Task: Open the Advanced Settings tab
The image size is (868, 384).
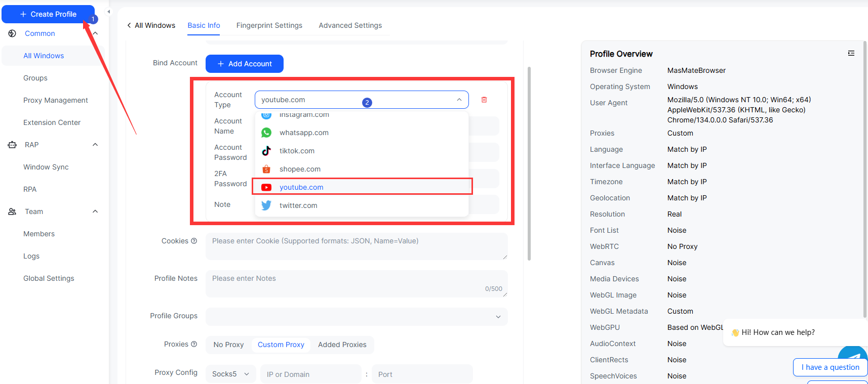Action: coord(350,25)
